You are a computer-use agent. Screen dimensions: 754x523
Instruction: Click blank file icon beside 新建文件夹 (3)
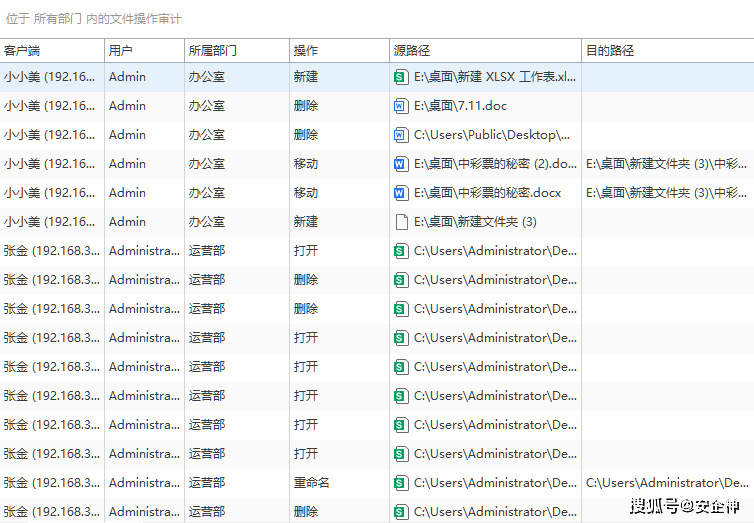pyautogui.click(x=401, y=221)
